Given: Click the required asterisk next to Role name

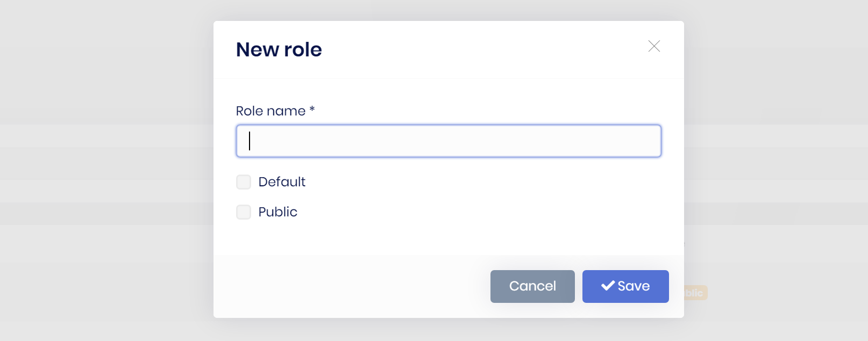Looking at the screenshot, I should (312, 111).
